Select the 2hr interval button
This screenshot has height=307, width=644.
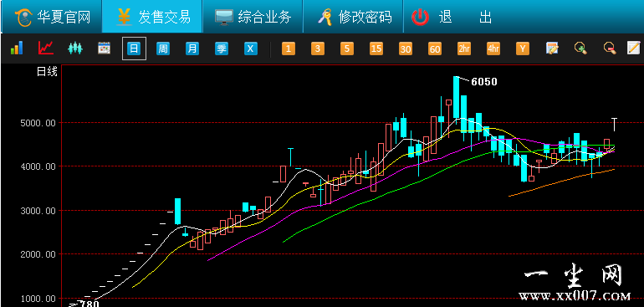(464, 49)
